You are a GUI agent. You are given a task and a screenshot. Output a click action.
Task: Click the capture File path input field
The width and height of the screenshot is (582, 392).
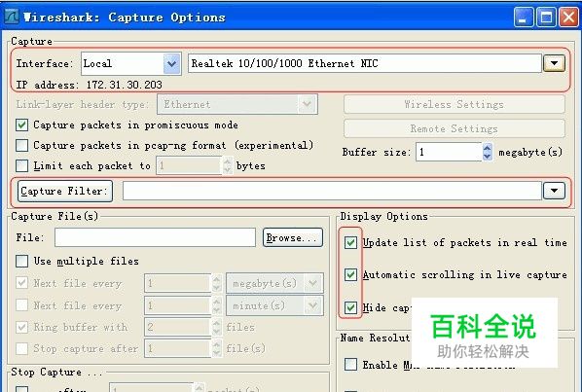[155, 237]
